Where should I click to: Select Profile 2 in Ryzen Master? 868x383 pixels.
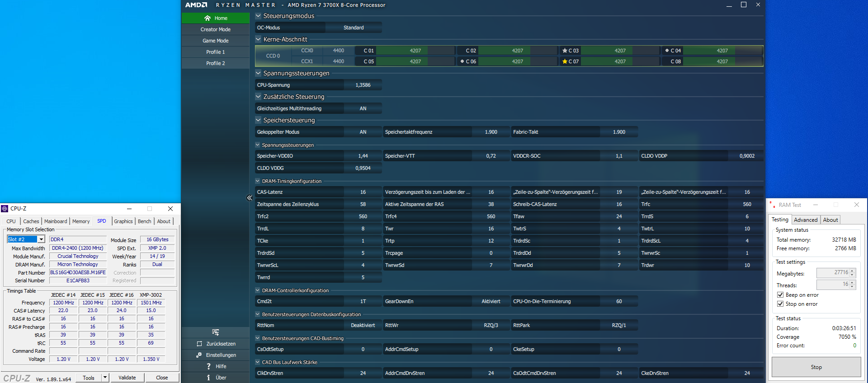coord(216,63)
